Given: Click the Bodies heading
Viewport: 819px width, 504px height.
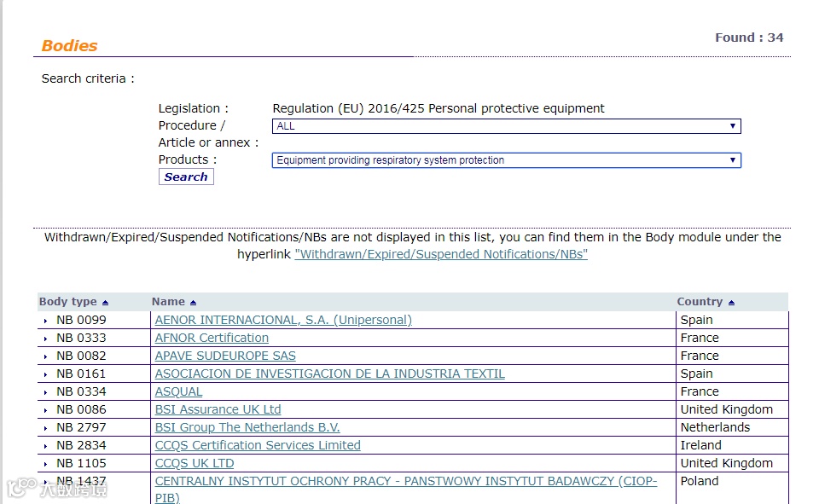Looking at the screenshot, I should point(69,46).
